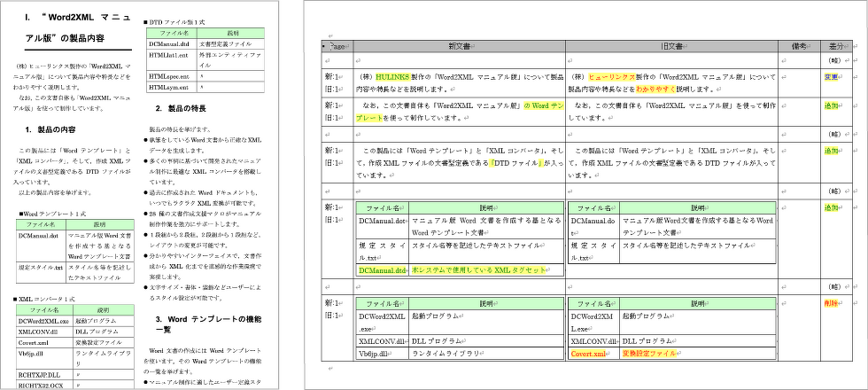Click the highlighted わかりやすく text
This screenshot has height=390, width=868.
point(655,89)
